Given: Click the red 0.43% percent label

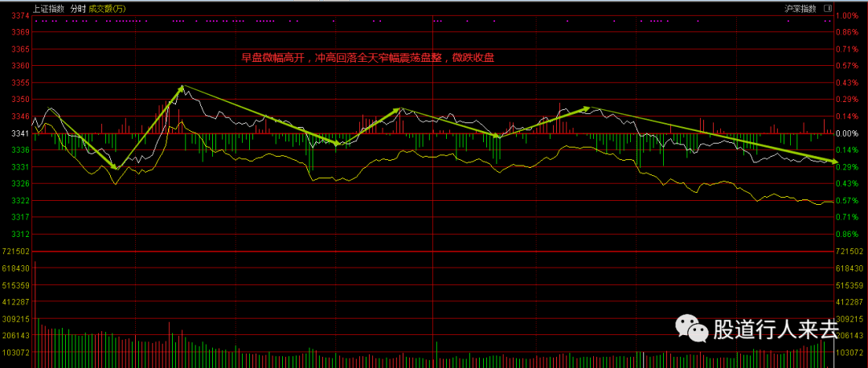Looking at the screenshot, I should point(846,83).
